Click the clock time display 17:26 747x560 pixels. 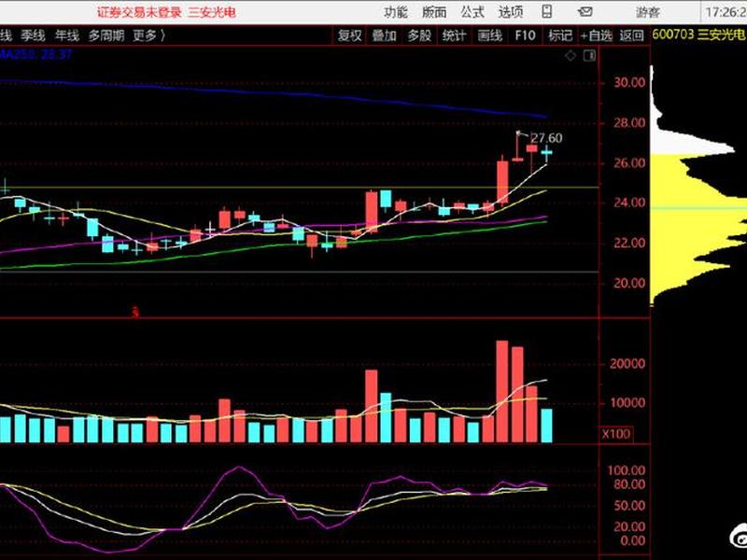pyautogui.click(x=726, y=12)
